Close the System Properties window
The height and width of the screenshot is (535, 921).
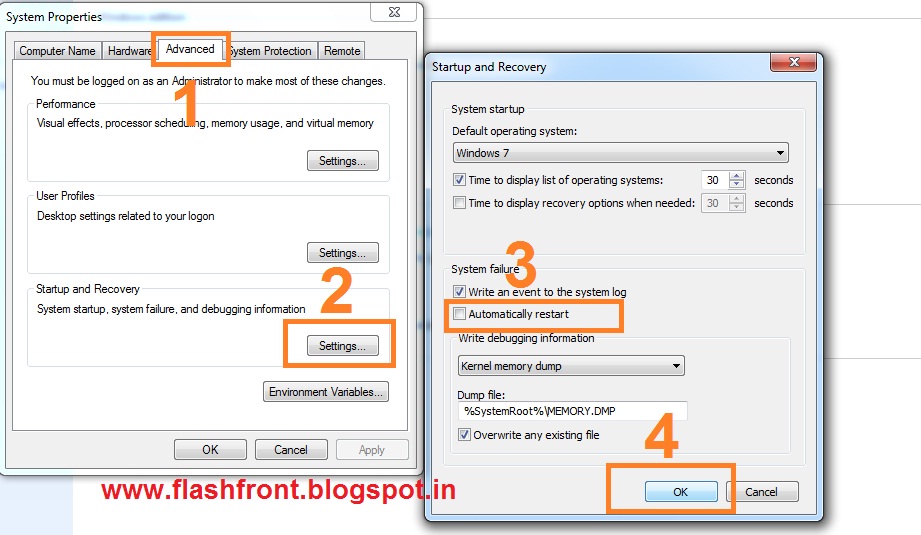(394, 12)
